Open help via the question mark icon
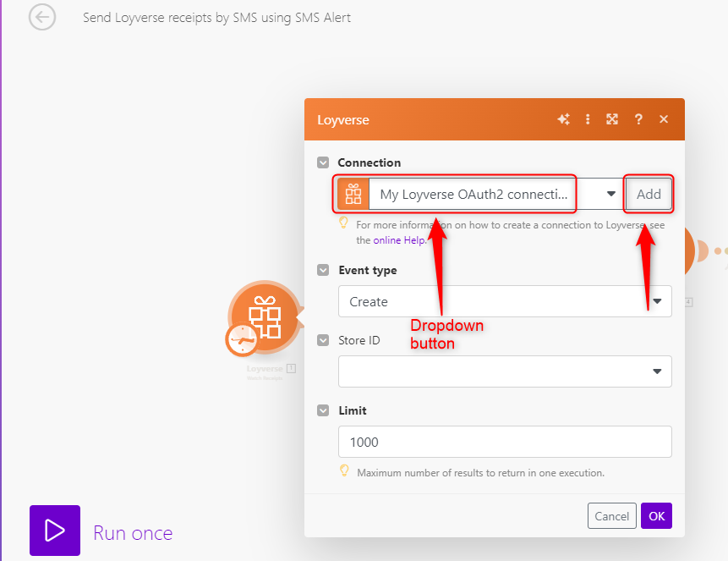The image size is (728, 561). click(638, 119)
